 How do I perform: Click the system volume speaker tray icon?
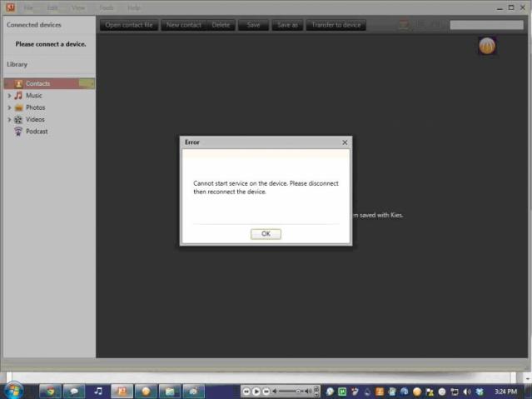[467, 392]
